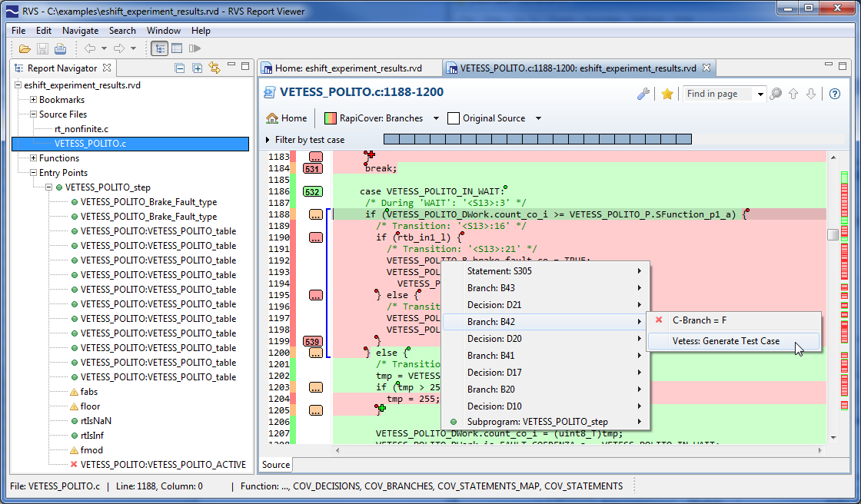Expand the Functions tree node
This screenshot has width=861, height=504.
point(34,158)
